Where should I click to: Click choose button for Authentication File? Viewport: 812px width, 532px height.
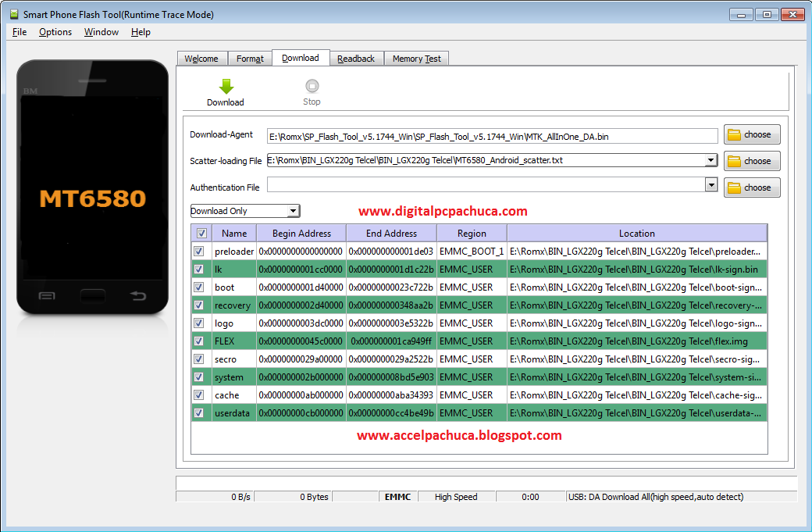pyautogui.click(x=752, y=187)
